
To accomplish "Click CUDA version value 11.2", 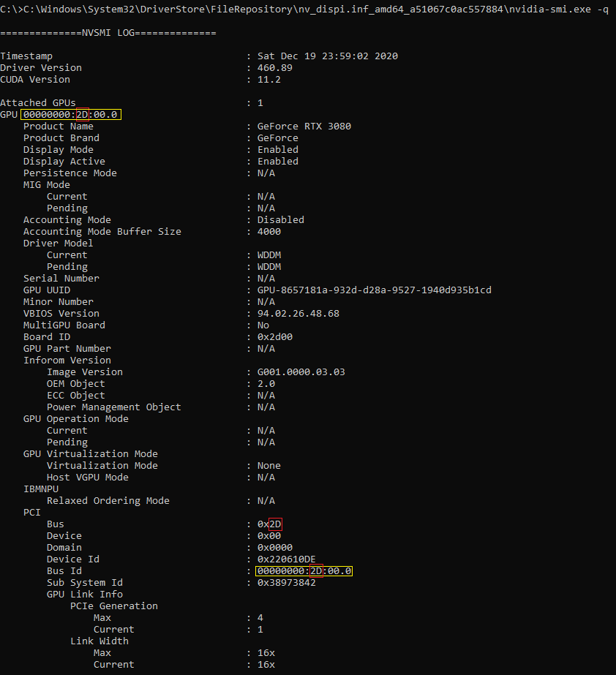I will [x=268, y=79].
